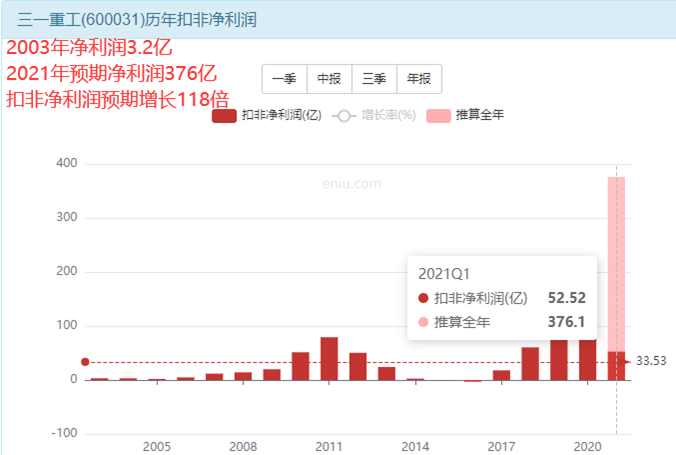Click the dark red 扣非净利润 legend swatch

(224, 116)
